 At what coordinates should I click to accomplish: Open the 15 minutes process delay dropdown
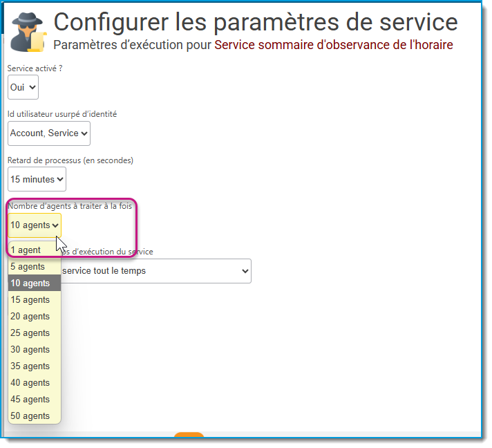tap(37, 179)
